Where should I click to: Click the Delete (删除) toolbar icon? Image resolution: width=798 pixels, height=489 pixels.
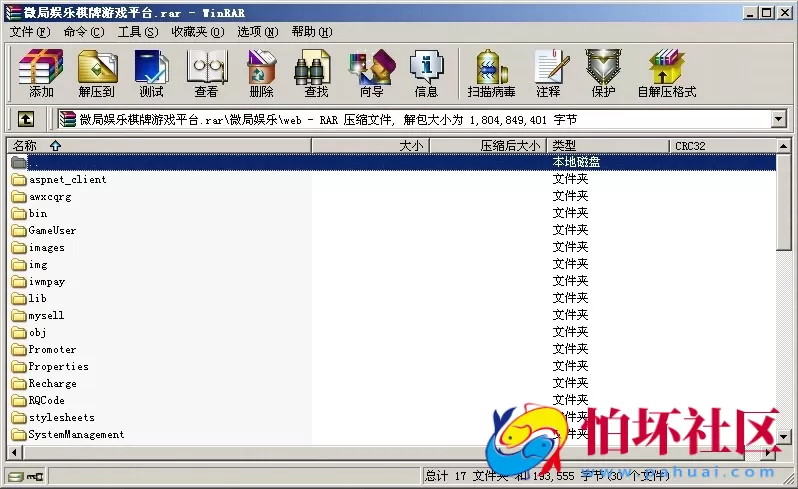pyautogui.click(x=261, y=73)
